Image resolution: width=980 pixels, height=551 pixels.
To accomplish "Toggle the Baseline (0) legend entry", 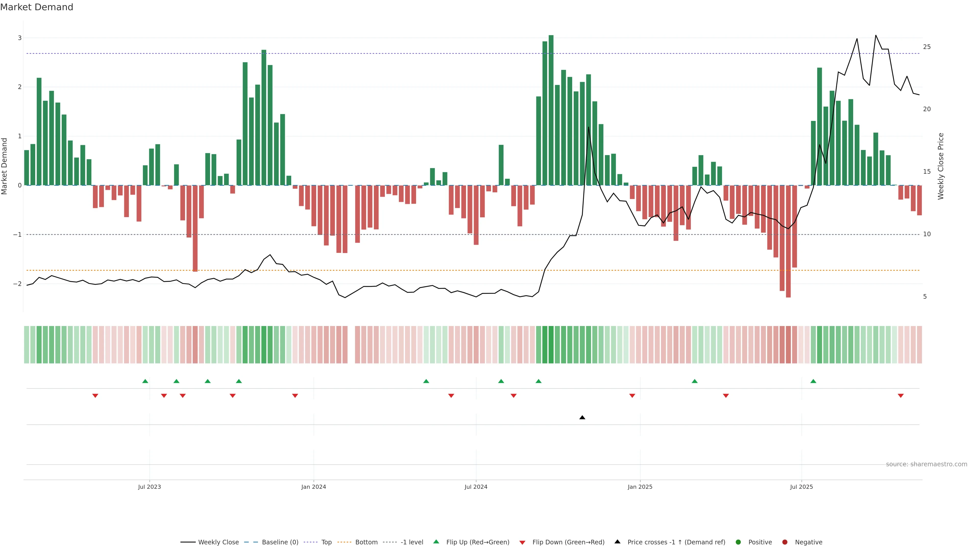I will 280,542.
